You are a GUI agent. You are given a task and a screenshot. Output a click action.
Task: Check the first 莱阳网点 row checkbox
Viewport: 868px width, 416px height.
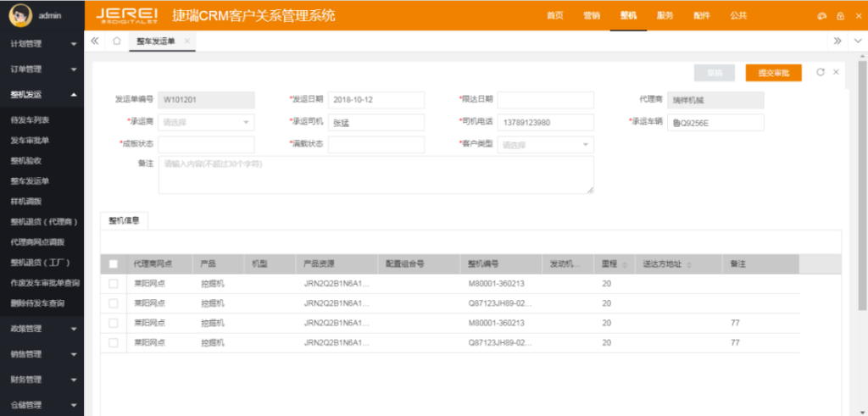[x=114, y=284]
